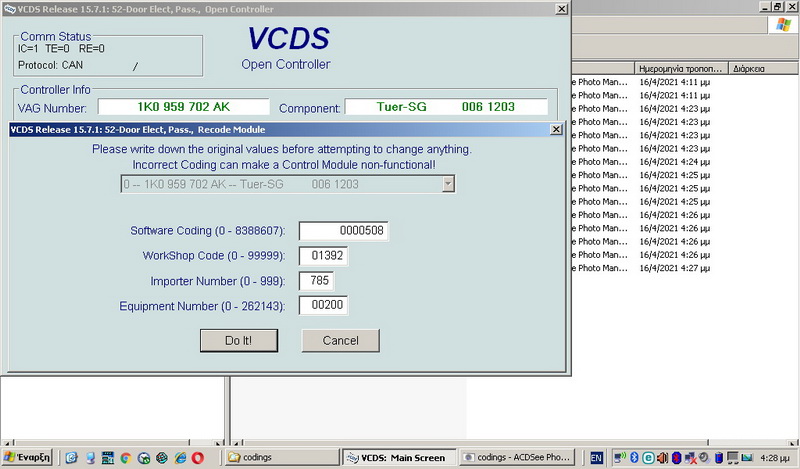Click the network connection tray icon

[620, 457]
